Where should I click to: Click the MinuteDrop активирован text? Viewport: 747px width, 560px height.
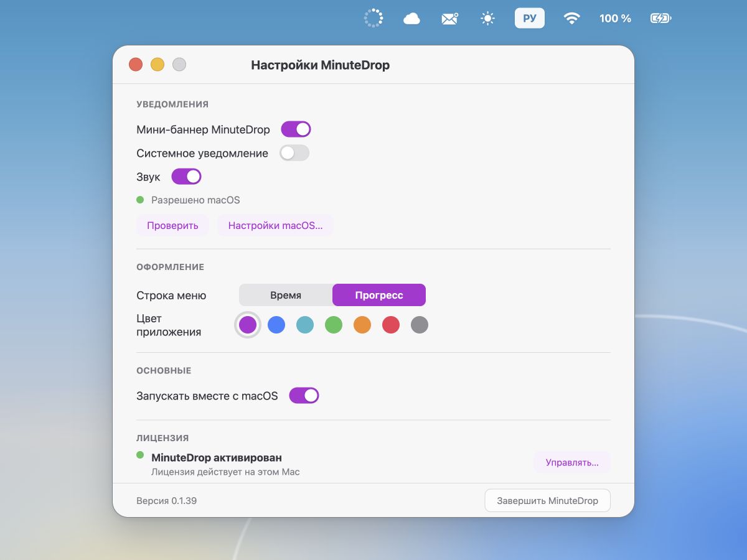click(217, 457)
